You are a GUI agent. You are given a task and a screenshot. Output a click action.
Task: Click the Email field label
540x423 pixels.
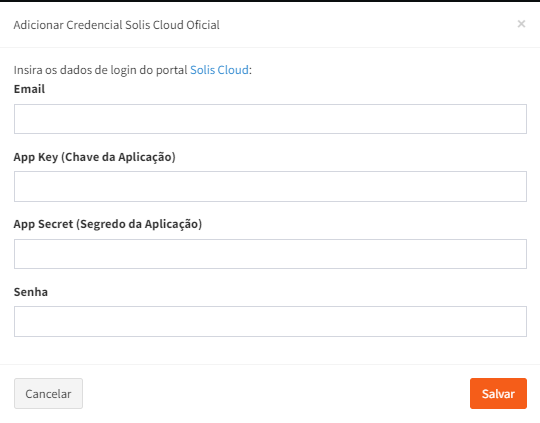(29, 89)
